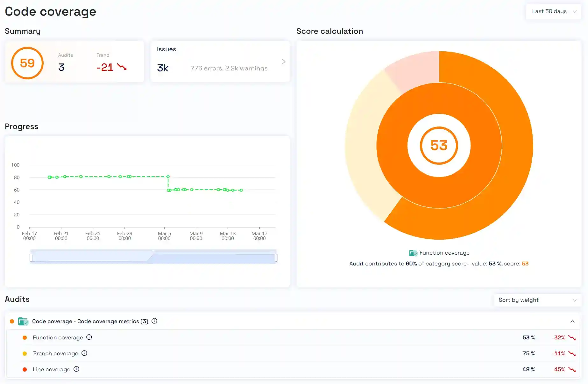Click trend arrow in Line coverage row

click(572, 369)
